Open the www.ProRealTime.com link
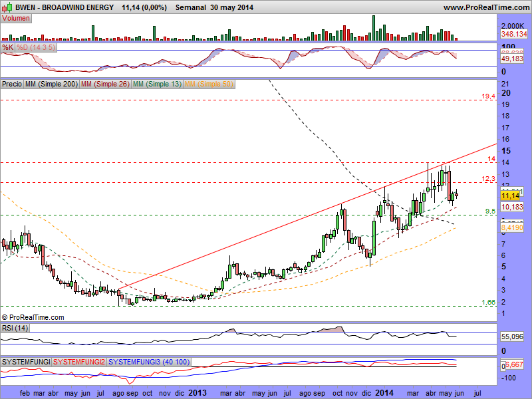The width and height of the screenshot is (532, 399). [x=486, y=7]
